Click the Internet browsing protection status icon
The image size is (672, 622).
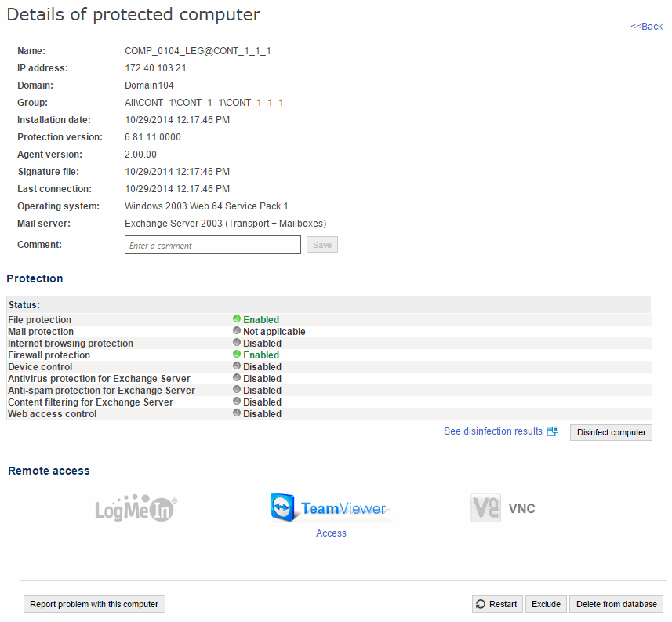pyautogui.click(x=237, y=343)
